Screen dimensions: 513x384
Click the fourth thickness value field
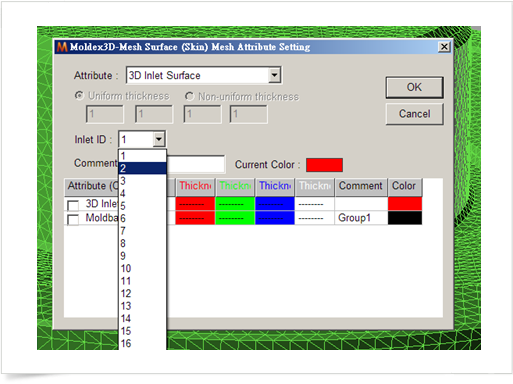[x=248, y=114]
